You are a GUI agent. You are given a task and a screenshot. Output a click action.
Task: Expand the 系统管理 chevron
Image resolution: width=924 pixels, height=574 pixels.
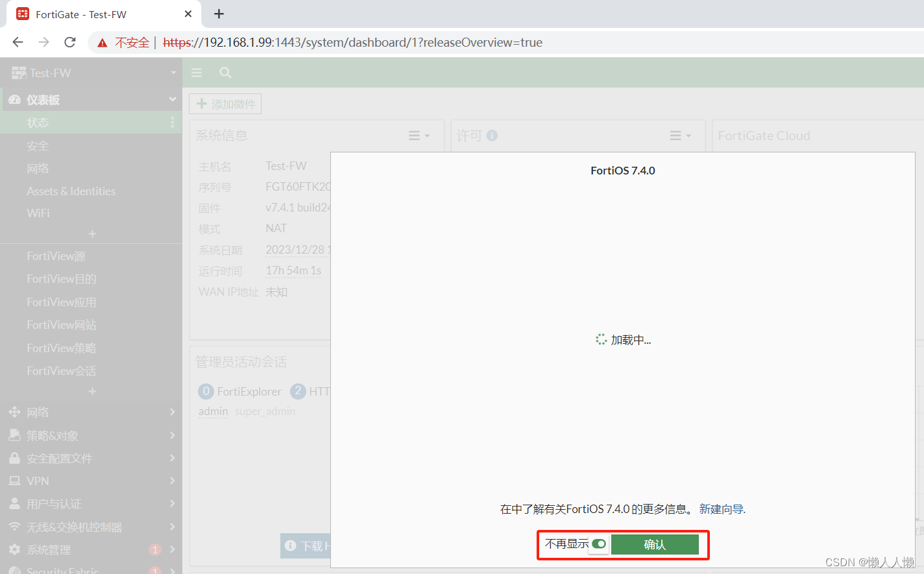[173, 549]
